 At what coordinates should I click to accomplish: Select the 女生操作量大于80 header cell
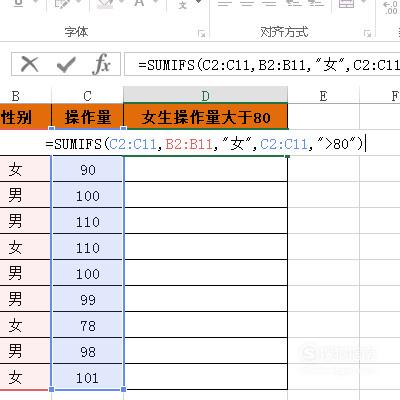(x=206, y=117)
